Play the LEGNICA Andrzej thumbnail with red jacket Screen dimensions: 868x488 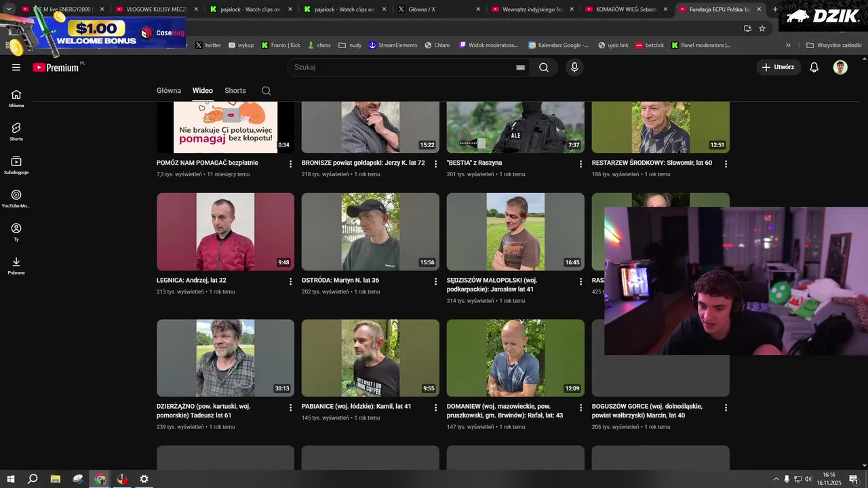225,232
